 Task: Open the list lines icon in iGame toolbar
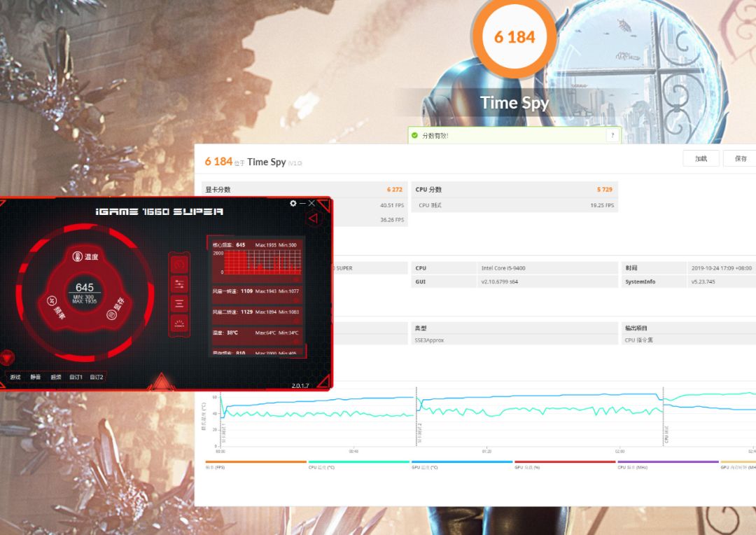179,303
